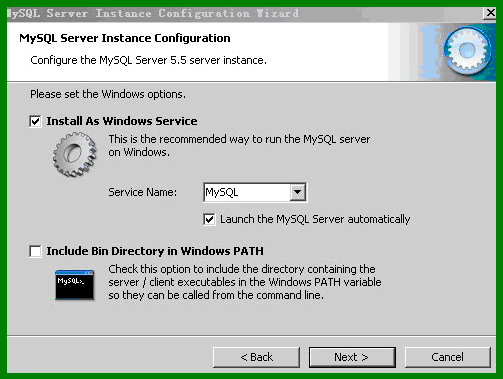Click the Install As Windows Service label
This screenshot has width=503, height=379.
122,121
